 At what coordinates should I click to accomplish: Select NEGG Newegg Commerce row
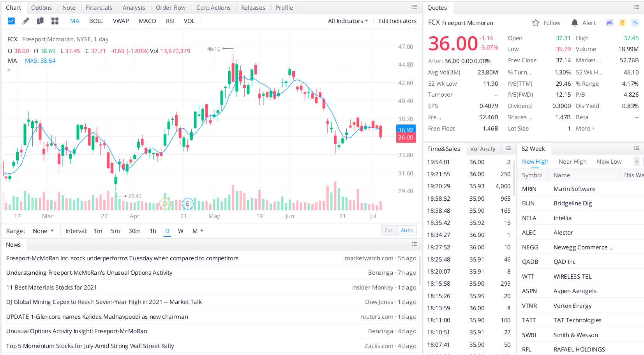pos(580,247)
